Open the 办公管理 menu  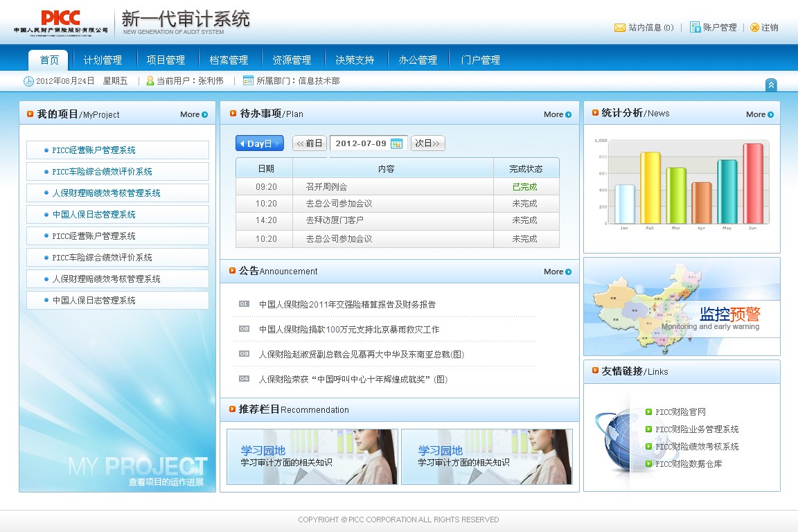click(418, 60)
